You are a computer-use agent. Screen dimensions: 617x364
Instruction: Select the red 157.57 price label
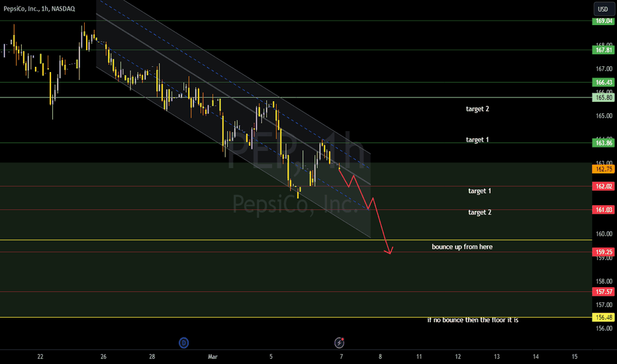click(x=603, y=292)
